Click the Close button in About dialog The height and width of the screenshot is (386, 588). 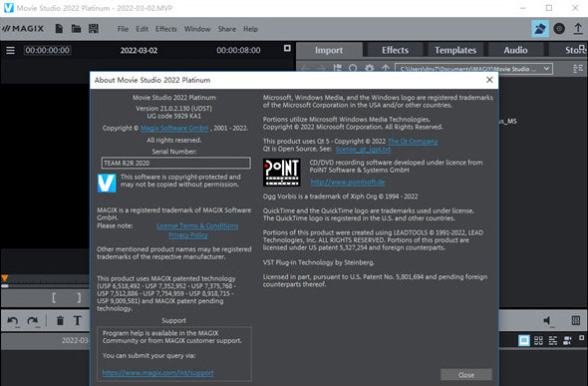pyautogui.click(x=466, y=375)
